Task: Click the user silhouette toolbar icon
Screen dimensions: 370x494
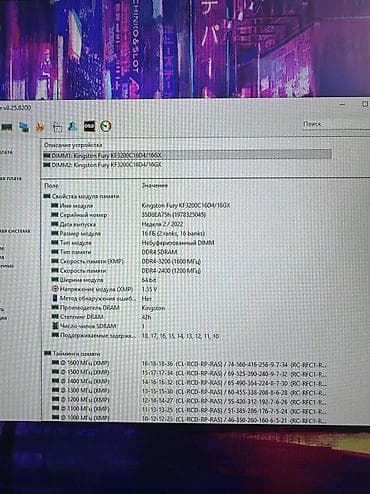Action: [73, 127]
